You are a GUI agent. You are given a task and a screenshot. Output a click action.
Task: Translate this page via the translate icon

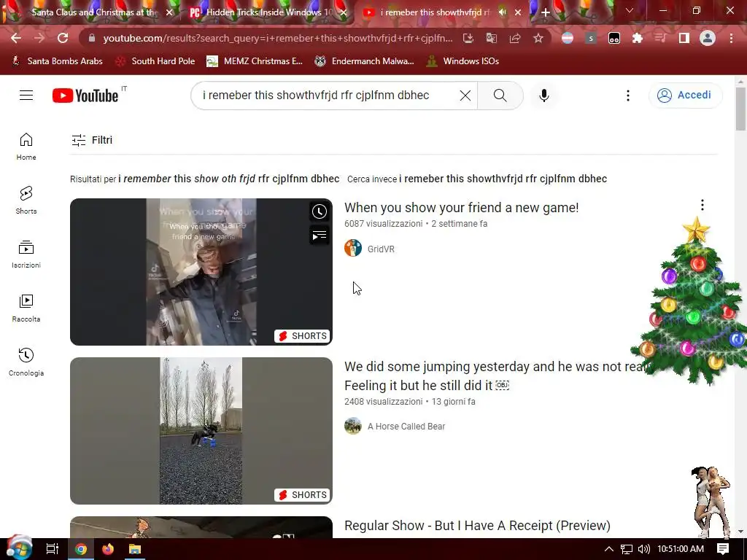pos(492,38)
